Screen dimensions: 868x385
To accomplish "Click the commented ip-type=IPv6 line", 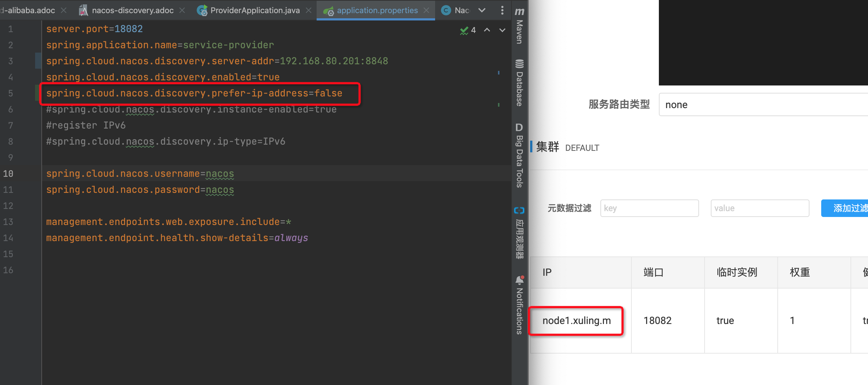I will click(x=166, y=141).
